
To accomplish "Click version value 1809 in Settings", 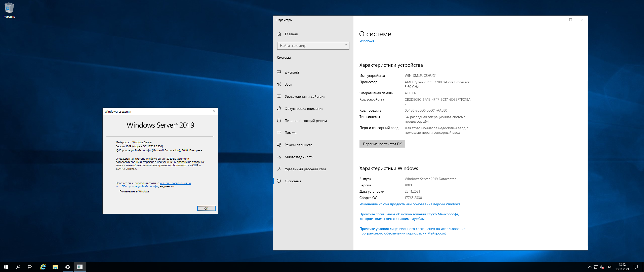I will (408, 185).
